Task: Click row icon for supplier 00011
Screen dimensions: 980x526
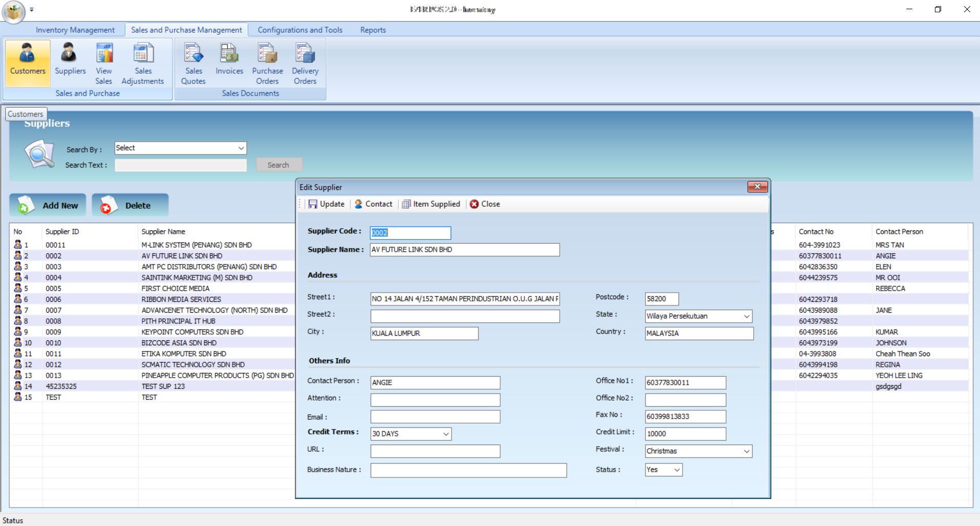Action: tap(18, 245)
